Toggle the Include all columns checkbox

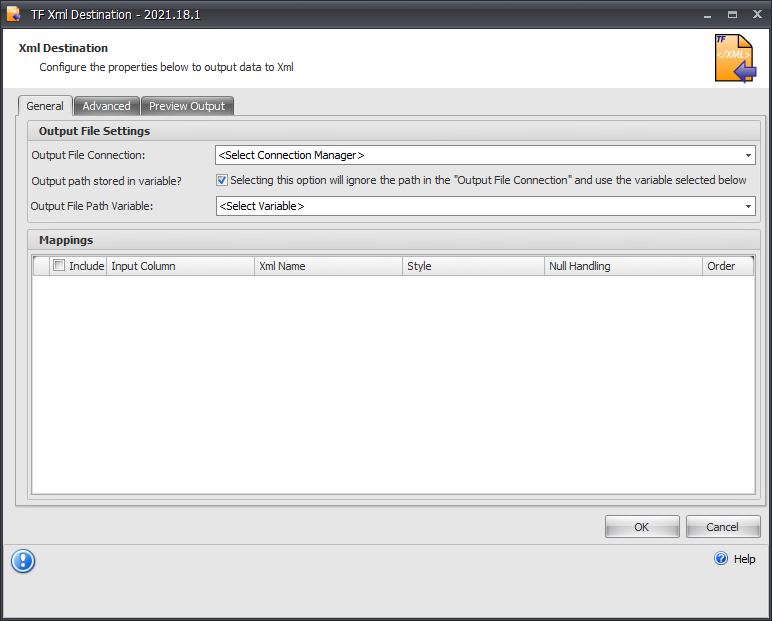[59, 265]
